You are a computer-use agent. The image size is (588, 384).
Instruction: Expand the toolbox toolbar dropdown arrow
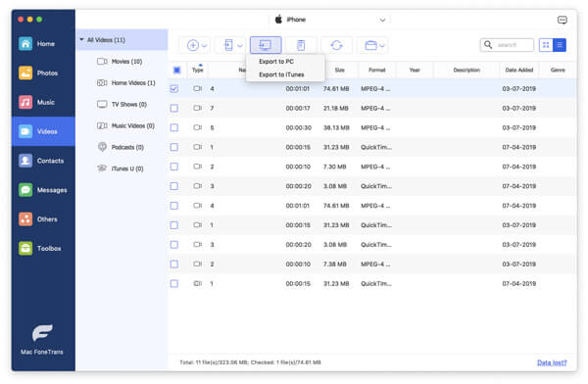[382, 46]
